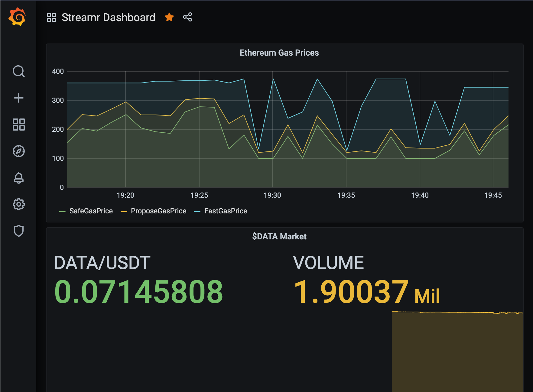Click the plus Create icon
Viewport: 533px width, 392px height.
18,98
